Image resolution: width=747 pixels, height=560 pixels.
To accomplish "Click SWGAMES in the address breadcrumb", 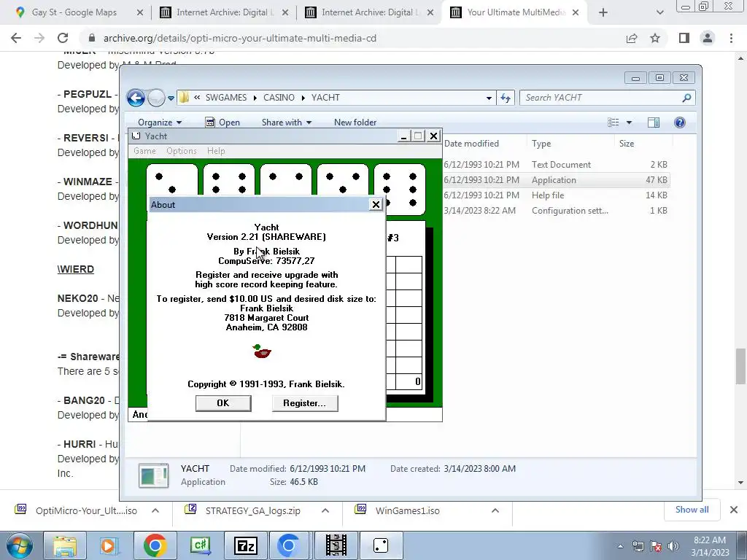I will 226,98.
